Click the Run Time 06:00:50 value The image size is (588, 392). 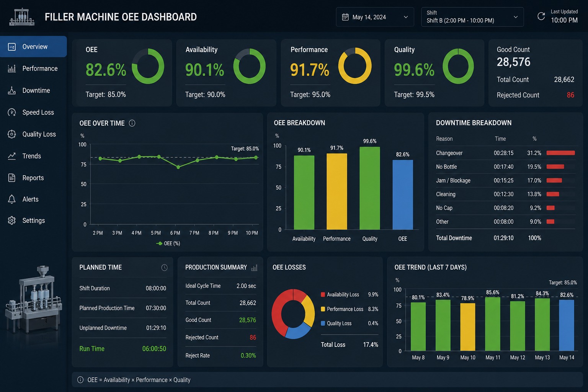point(154,349)
